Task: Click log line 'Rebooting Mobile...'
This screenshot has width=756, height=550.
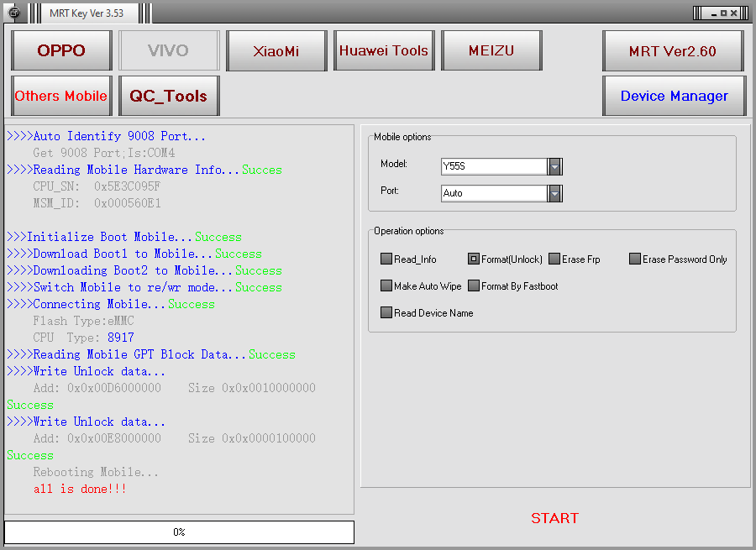Action: click(x=96, y=472)
